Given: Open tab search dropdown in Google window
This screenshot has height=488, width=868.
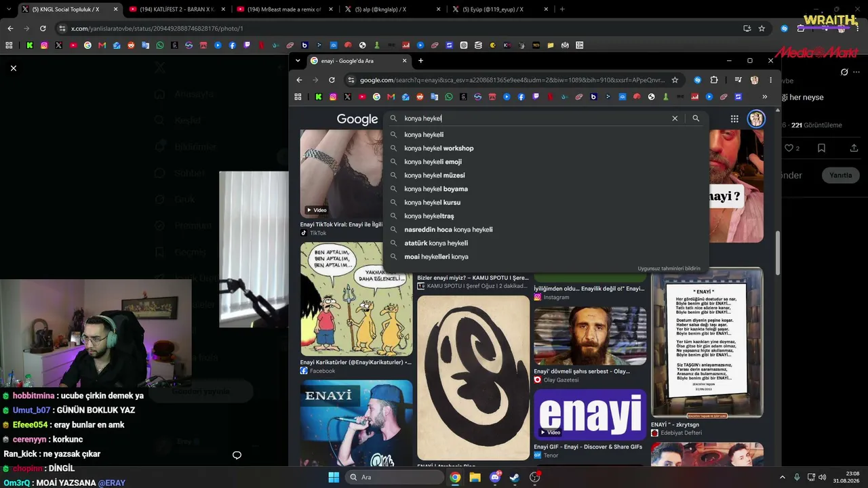Looking at the screenshot, I should tap(298, 61).
